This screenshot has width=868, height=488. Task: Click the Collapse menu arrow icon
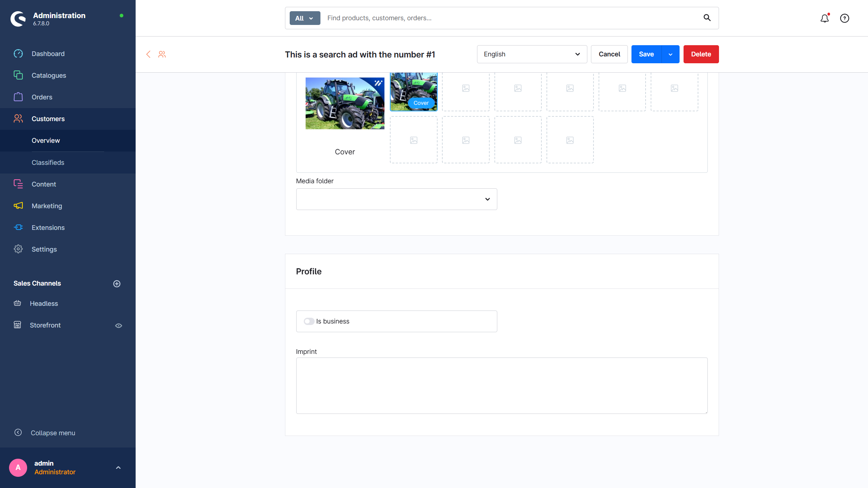[x=18, y=433]
